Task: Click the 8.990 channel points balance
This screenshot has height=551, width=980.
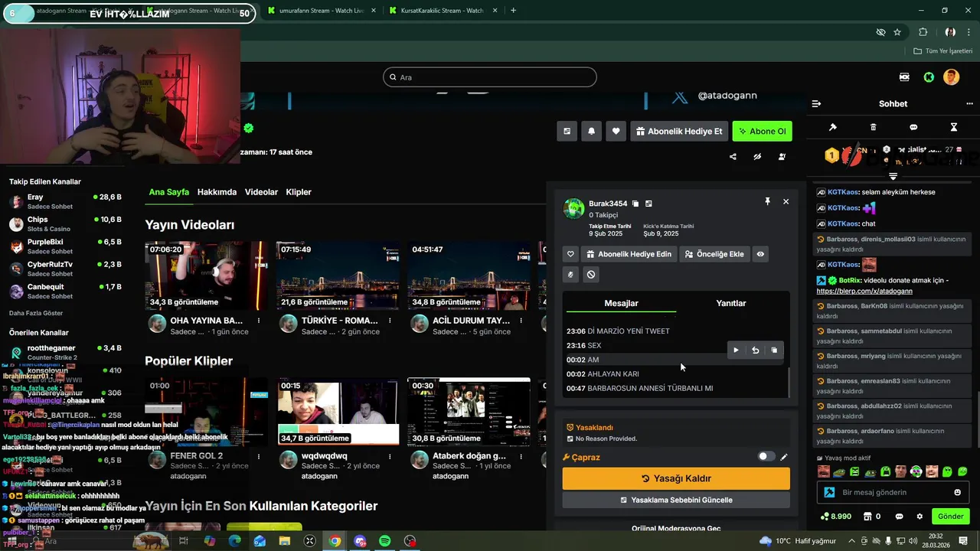Action: click(x=836, y=517)
